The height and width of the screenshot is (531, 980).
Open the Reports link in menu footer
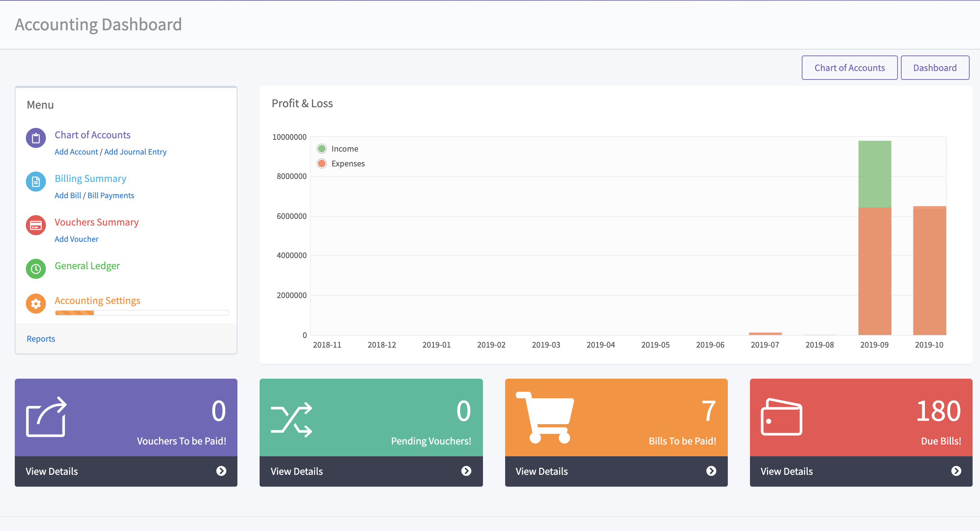[x=41, y=339]
